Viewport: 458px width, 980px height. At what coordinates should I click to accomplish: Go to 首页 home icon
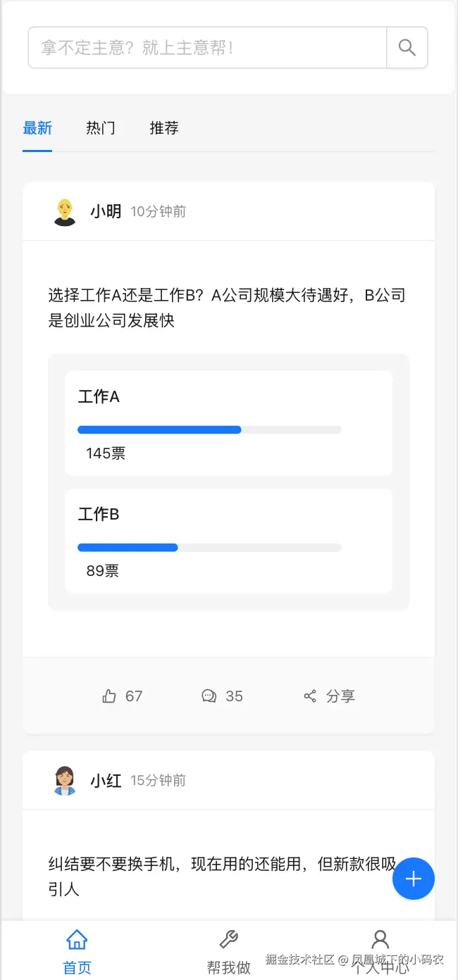pyautogui.click(x=77, y=940)
